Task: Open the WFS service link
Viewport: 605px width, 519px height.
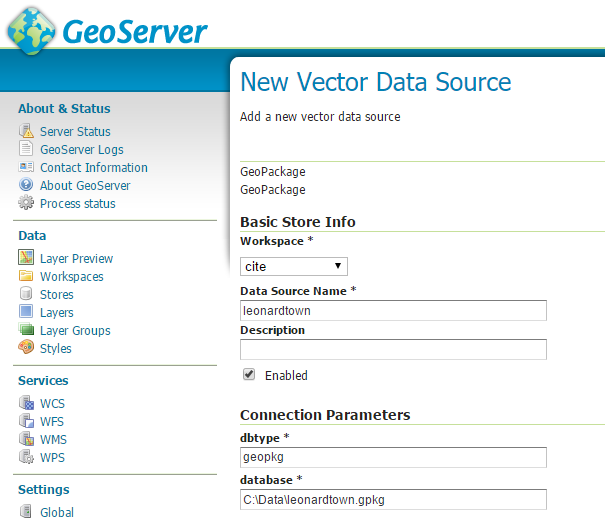Action: [x=52, y=421]
